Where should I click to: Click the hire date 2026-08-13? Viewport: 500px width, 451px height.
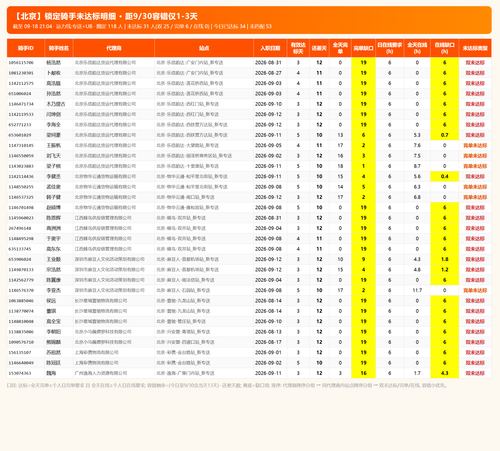[268, 332]
